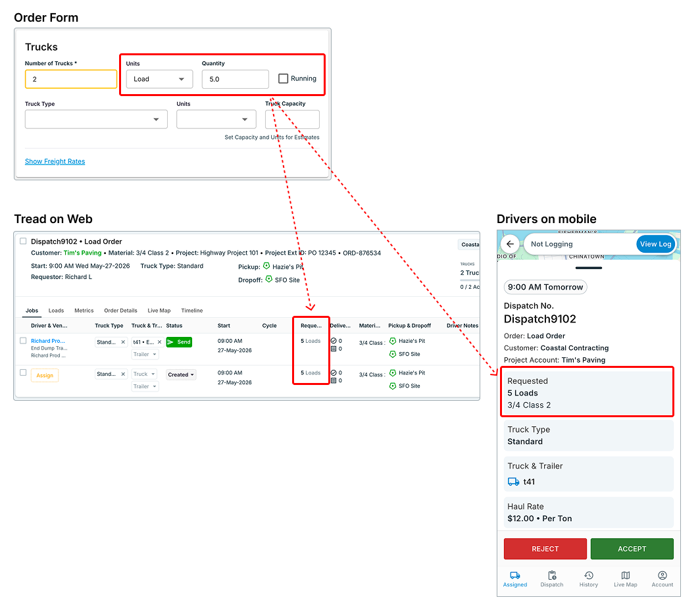Click the mobile sheet drag handle bar

pyautogui.click(x=588, y=268)
